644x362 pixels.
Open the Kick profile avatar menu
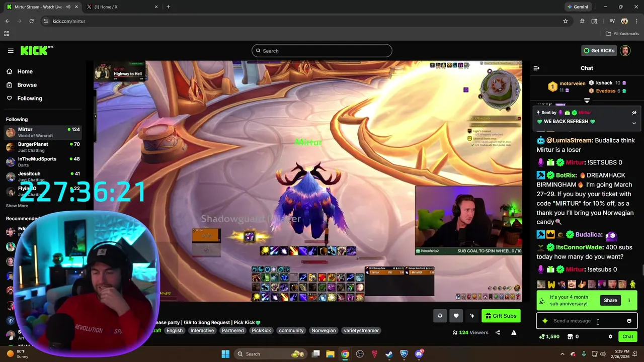point(625,51)
